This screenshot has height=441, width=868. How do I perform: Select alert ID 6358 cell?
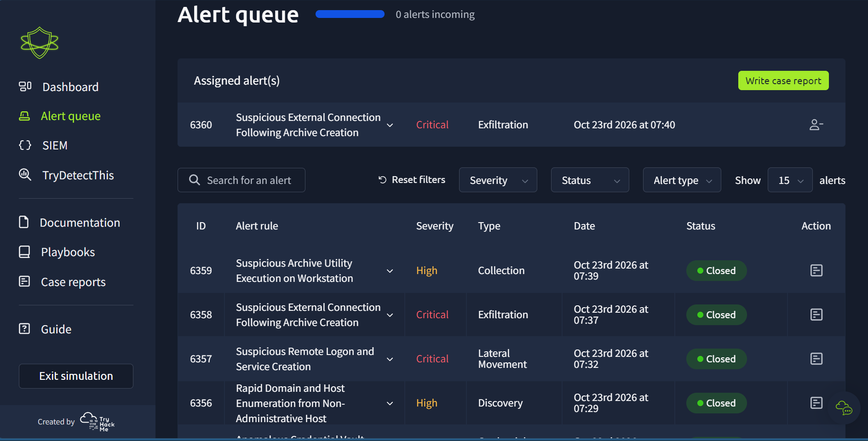click(201, 315)
